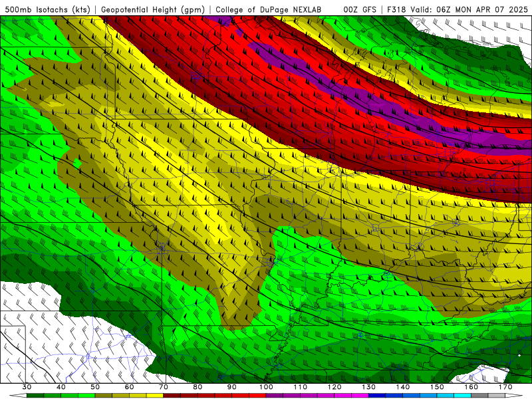Click the first purple legend swatch after 100
Screen dimensions: 532x399
(x=275, y=396)
